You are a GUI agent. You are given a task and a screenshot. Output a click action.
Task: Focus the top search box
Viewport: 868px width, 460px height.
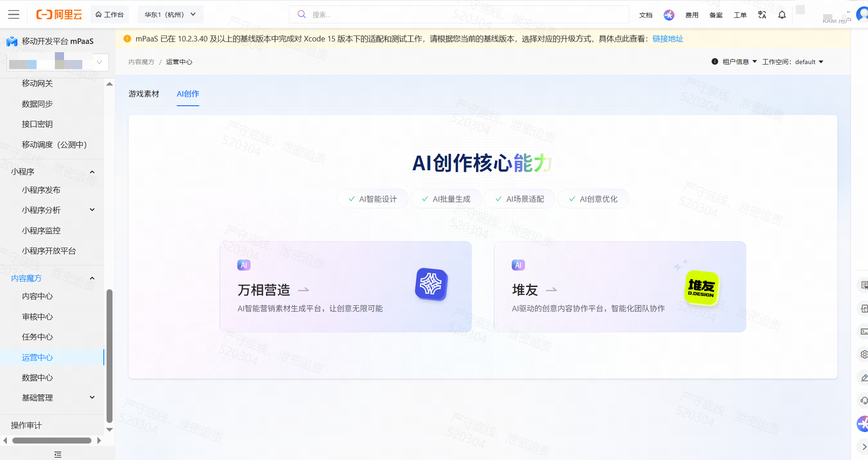click(x=459, y=15)
